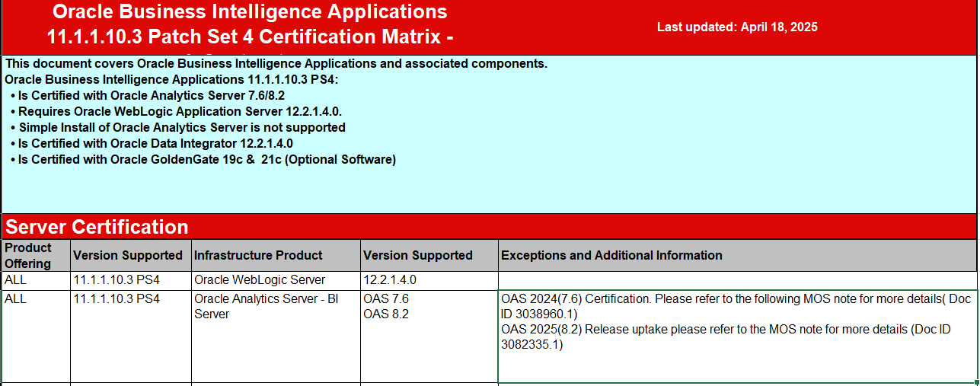Select the 'Product Offering' column header
Viewport: 980px width, 386px height.
click(36, 255)
